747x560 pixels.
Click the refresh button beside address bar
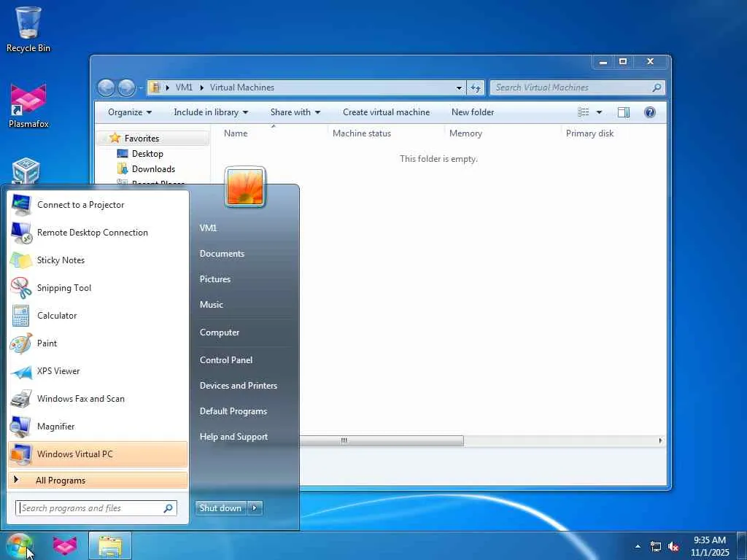pos(476,87)
